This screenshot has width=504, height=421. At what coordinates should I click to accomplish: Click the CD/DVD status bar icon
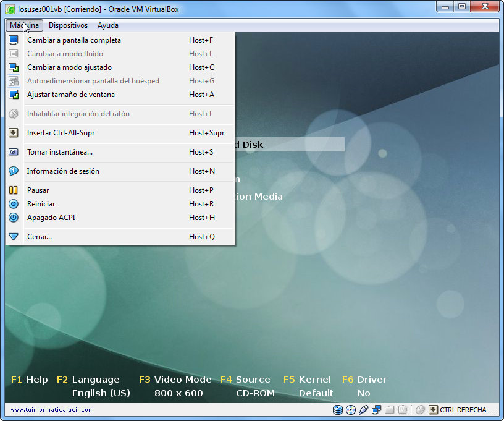click(x=351, y=410)
